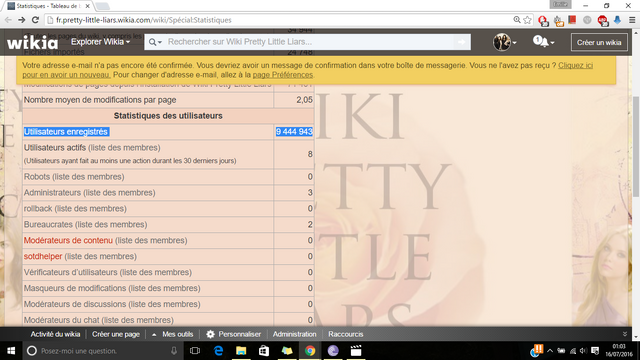
Task: Open Activité du wikia in the toolbar
Action: coord(55,334)
